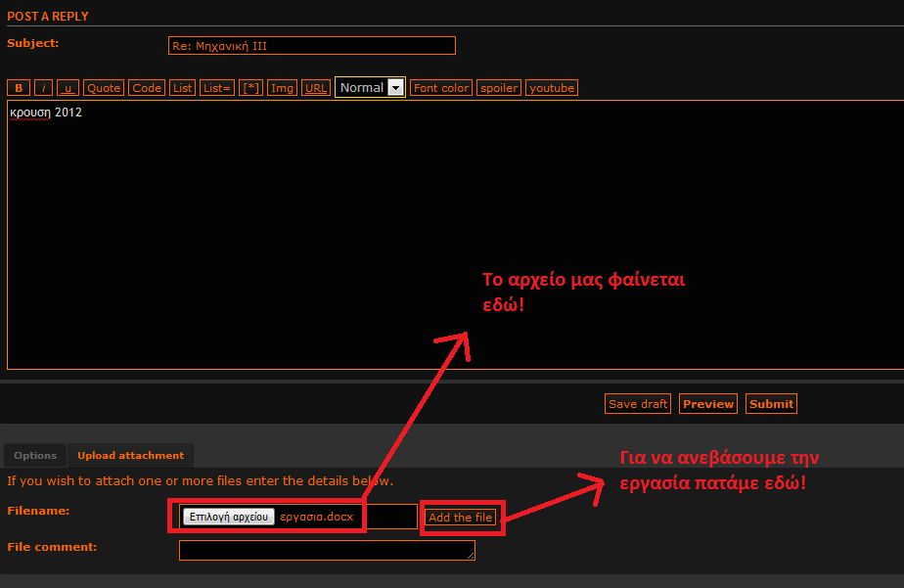Open the Font color picker
Screen dimensions: 904x588
[x=441, y=88]
